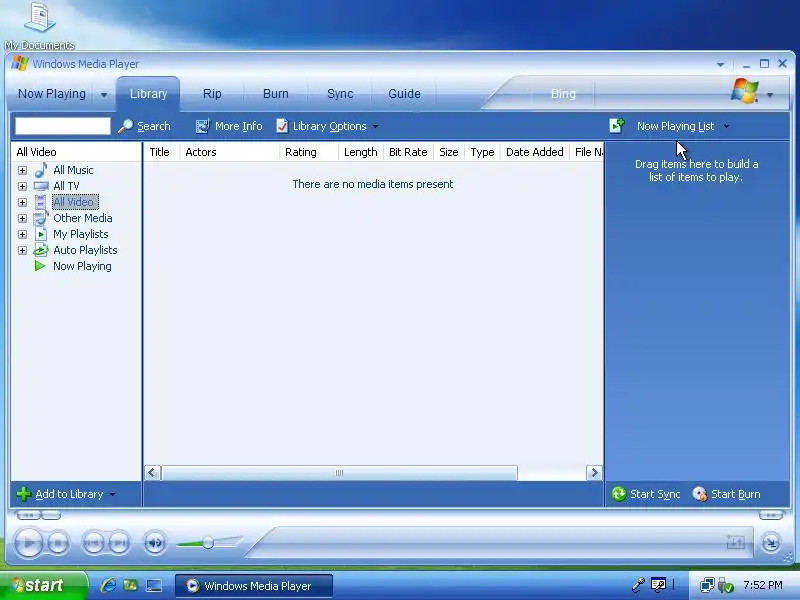The height and width of the screenshot is (600, 800).
Task: Mute the sound with speaker button
Action: click(x=155, y=543)
